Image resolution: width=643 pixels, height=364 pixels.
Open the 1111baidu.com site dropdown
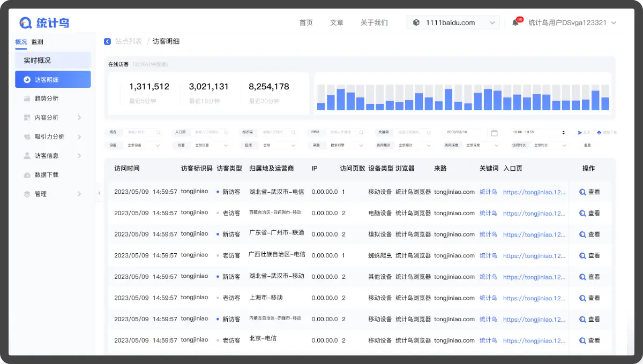453,22
